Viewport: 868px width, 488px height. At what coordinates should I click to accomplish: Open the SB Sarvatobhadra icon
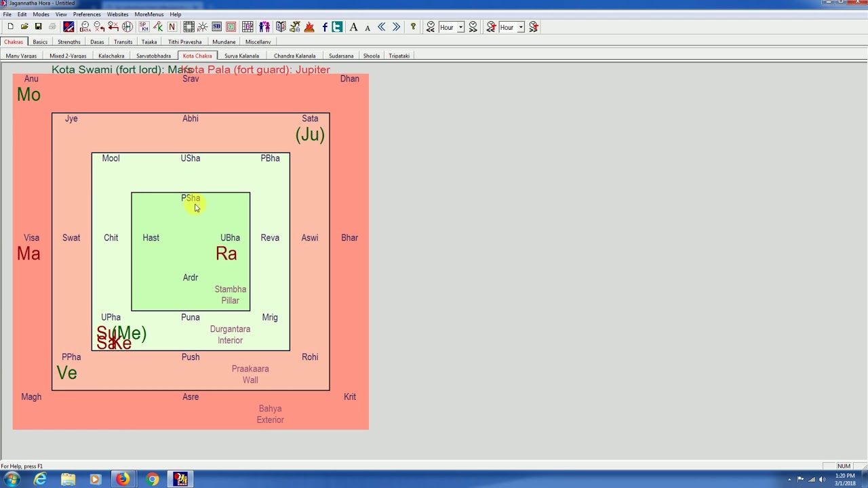[x=216, y=27]
